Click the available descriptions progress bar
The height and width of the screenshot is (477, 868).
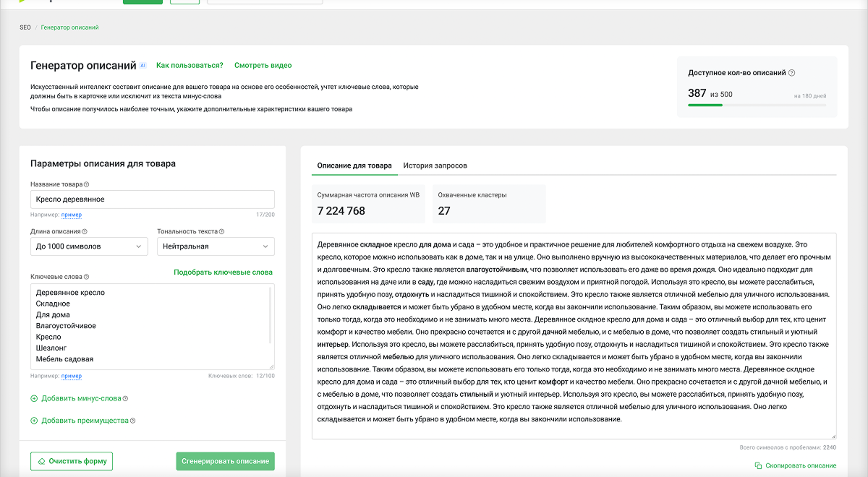coord(757,105)
